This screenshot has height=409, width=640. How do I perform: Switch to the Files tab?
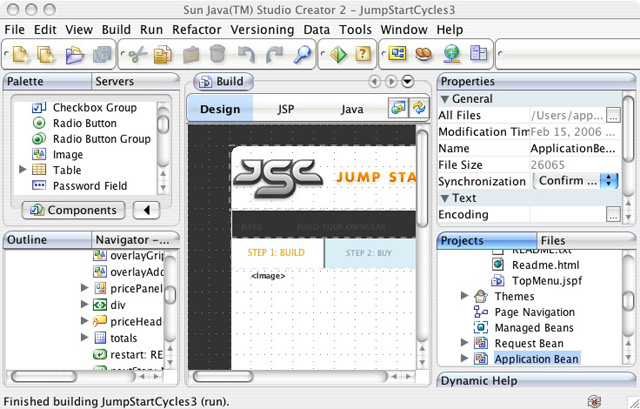point(586,240)
